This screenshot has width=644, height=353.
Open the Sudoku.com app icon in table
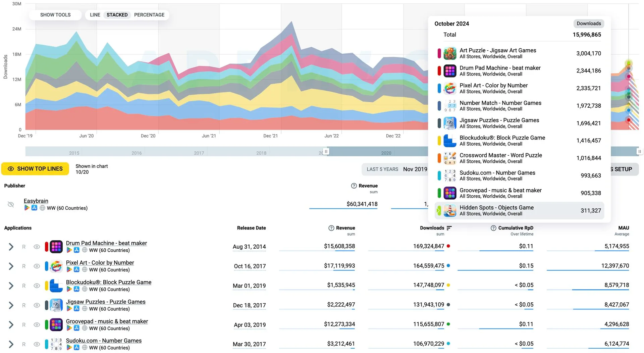coord(56,344)
